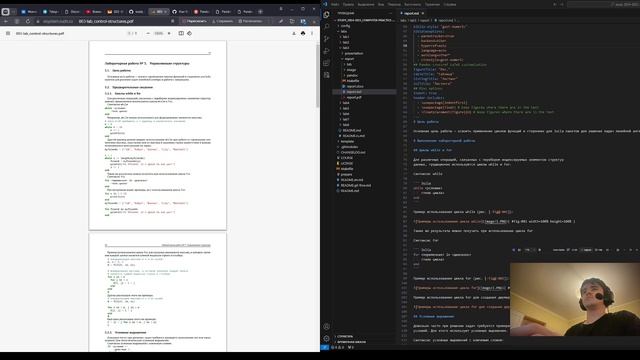Open the Explorer panel more-actions menu
The image size is (640, 360).
tap(391, 13)
